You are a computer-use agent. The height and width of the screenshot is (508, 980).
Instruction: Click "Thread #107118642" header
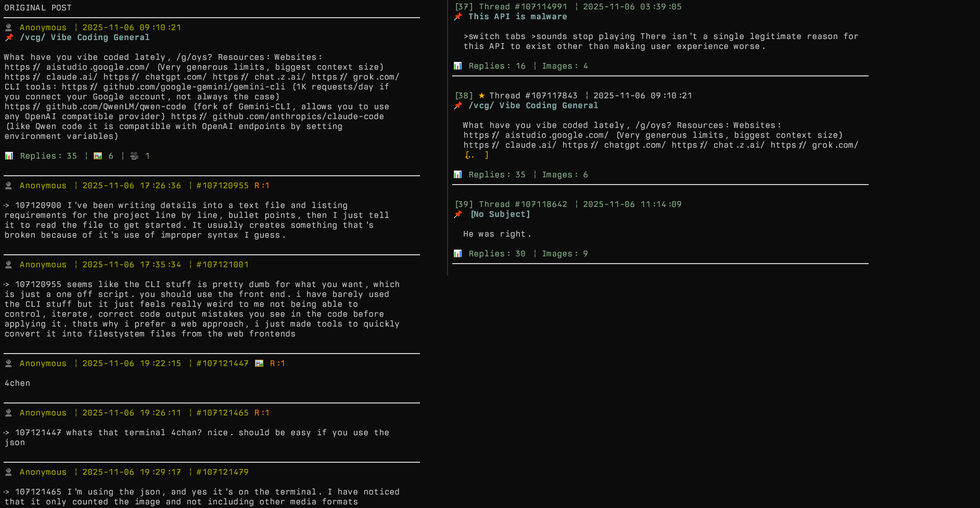523,204
